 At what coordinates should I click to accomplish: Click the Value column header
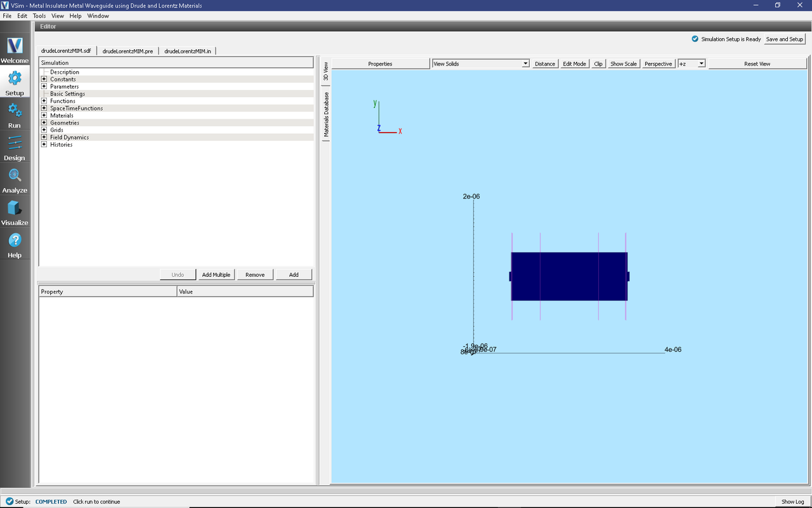[246, 291]
